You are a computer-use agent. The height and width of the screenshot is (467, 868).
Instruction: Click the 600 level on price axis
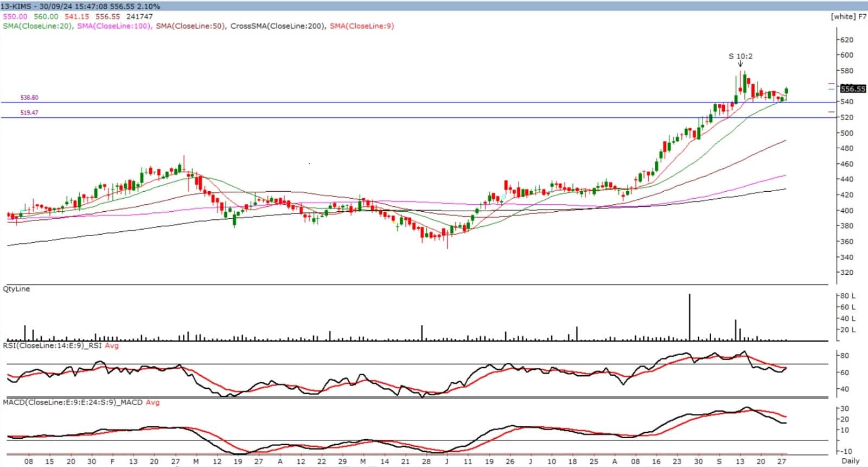(846, 55)
